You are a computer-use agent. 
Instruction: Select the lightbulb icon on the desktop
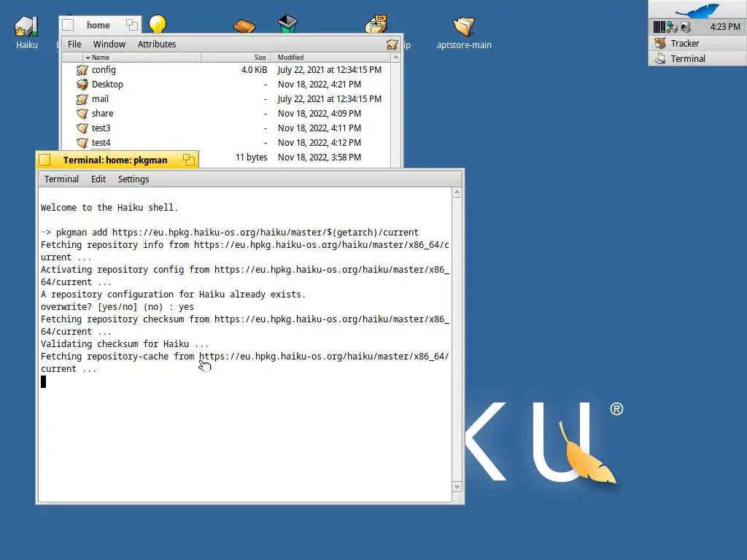(158, 24)
